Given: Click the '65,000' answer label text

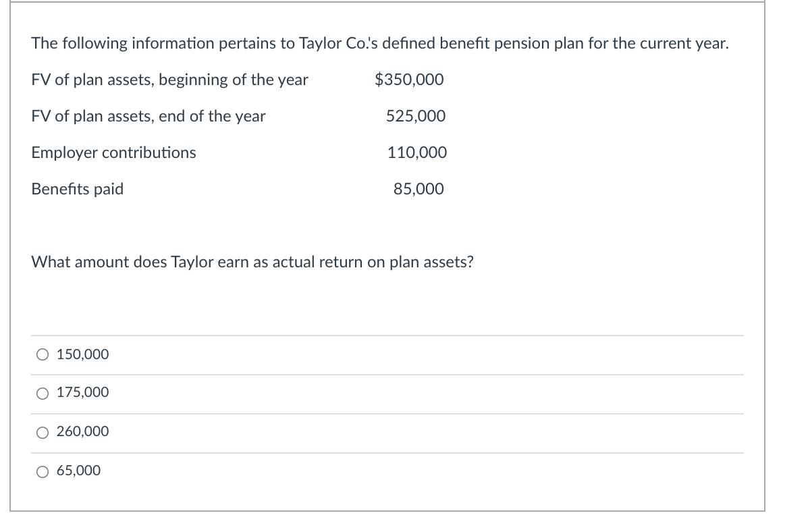Looking at the screenshot, I should (78, 471).
